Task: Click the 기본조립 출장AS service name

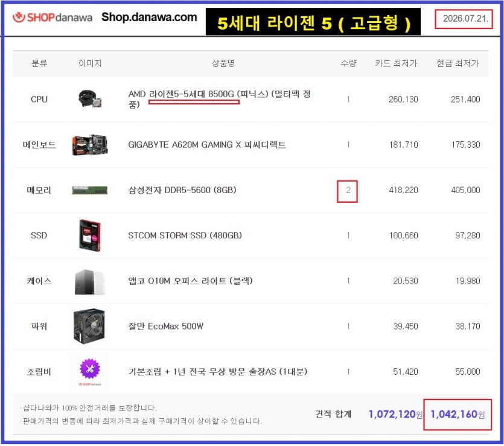Action: click(218, 372)
